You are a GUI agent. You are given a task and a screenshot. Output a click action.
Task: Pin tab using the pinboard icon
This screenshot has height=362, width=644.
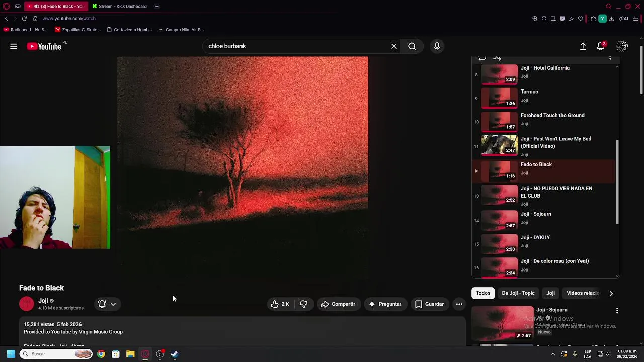pos(544,19)
